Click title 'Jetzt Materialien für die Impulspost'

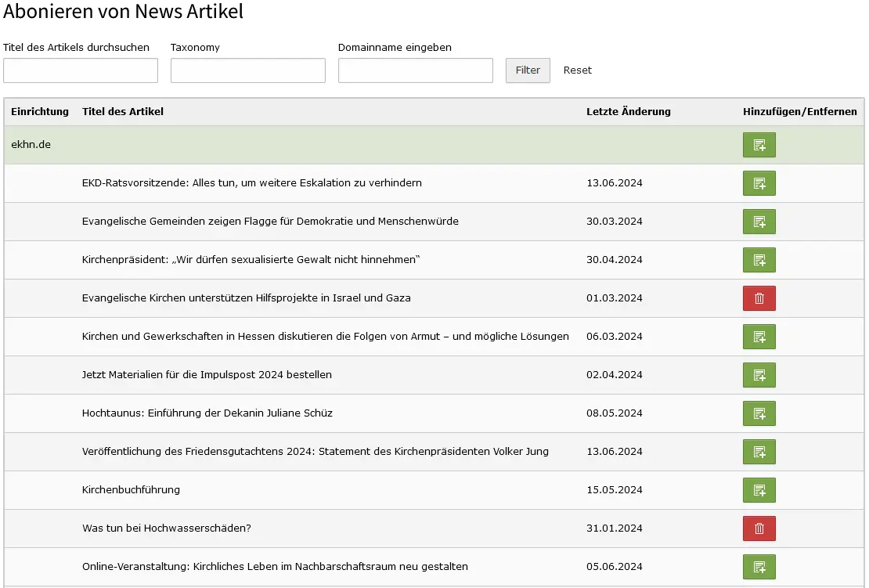207,374
